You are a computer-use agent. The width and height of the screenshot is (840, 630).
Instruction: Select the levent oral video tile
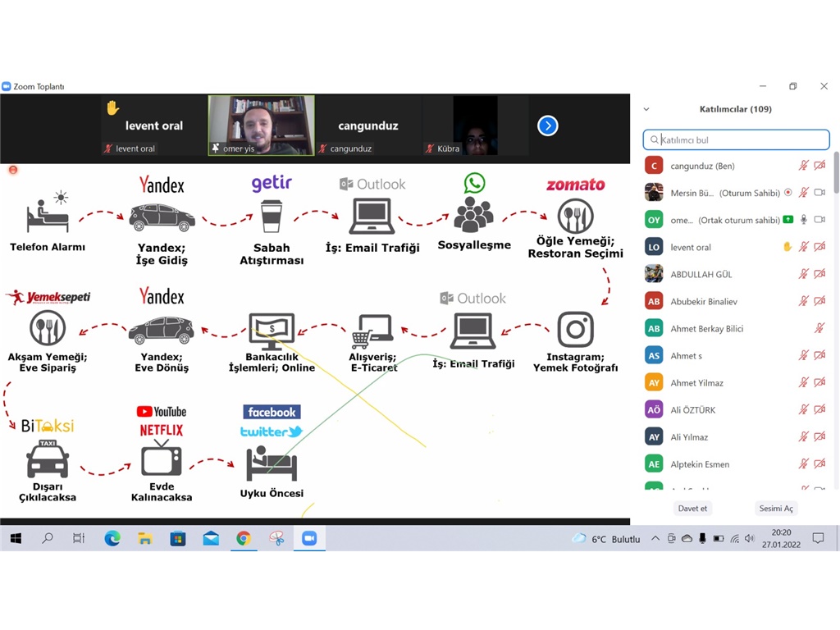point(154,126)
